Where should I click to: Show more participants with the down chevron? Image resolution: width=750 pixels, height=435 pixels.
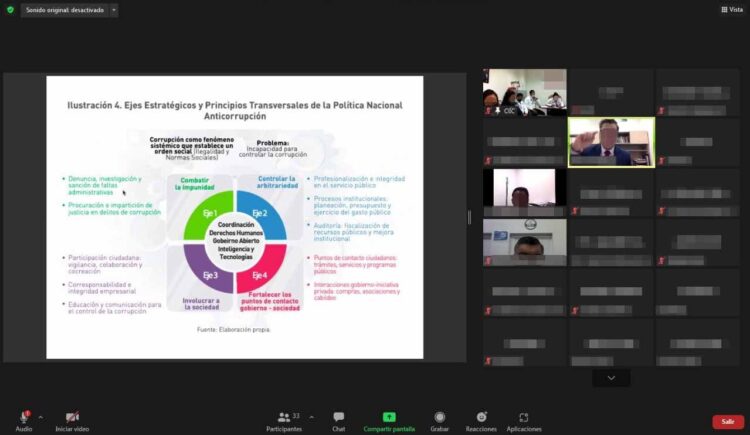(611, 378)
